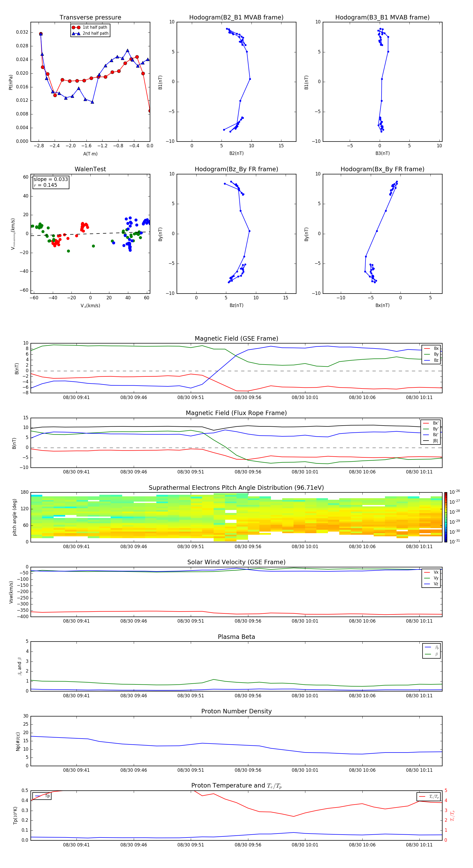The image size is (473, 868).
Task: Click the 'Tp(10^6K)' y-axis label
Action: click(15, 815)
